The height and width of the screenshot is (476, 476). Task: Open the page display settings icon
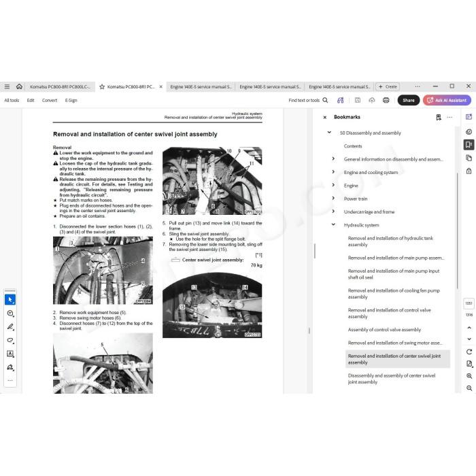pyautogui.click(x=469, y=364)
